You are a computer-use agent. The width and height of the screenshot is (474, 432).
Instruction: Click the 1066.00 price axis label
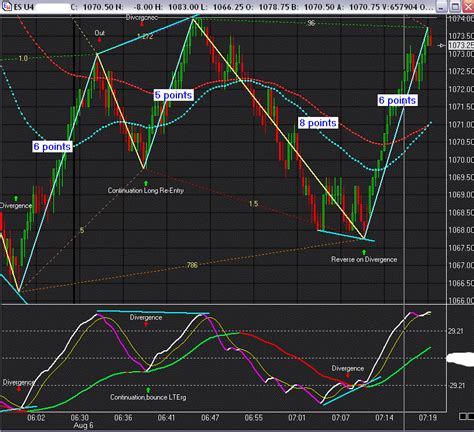(x=461, y=300)
